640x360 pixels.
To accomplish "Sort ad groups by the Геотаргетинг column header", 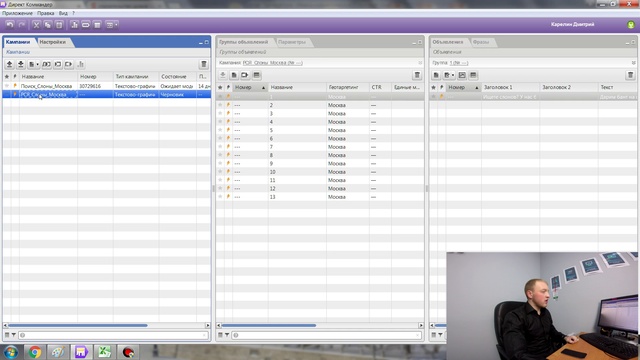I will (348, 87).
